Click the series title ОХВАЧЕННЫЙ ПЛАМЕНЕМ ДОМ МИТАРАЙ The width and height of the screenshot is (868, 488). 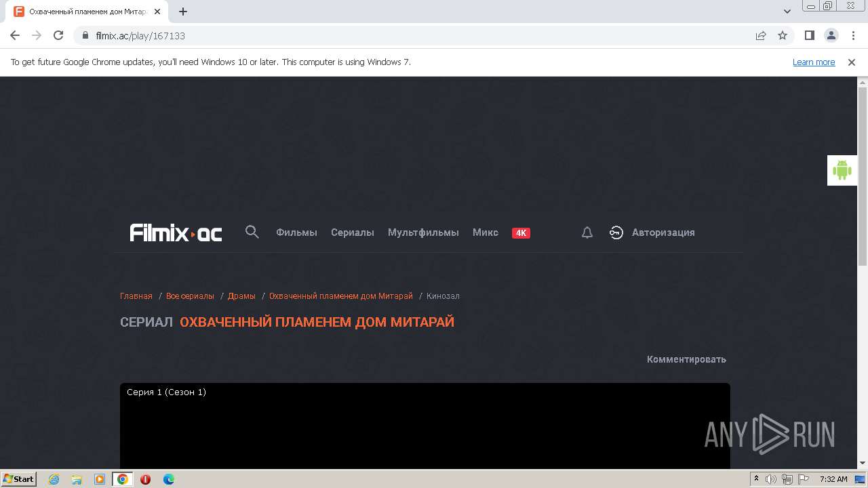pos(317,322)
